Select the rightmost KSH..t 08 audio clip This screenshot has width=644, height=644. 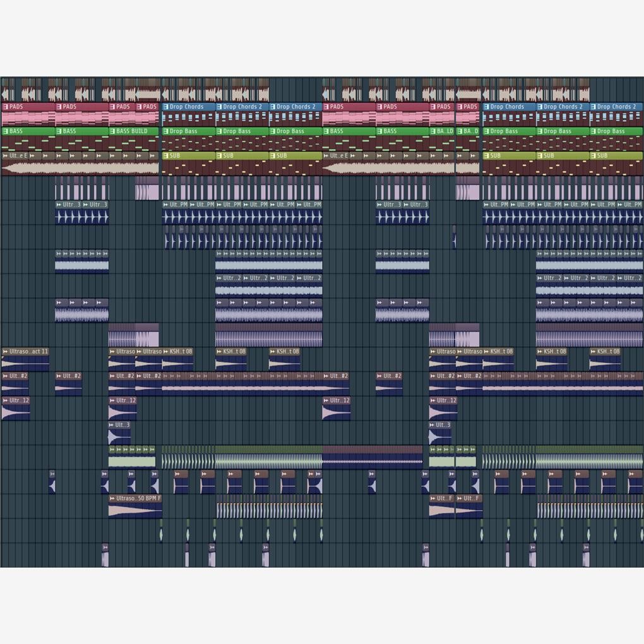pos(605,360)
